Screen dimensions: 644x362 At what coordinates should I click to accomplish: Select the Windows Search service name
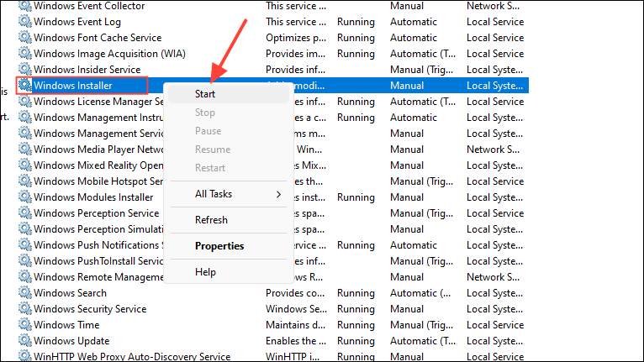pos(70,293)
